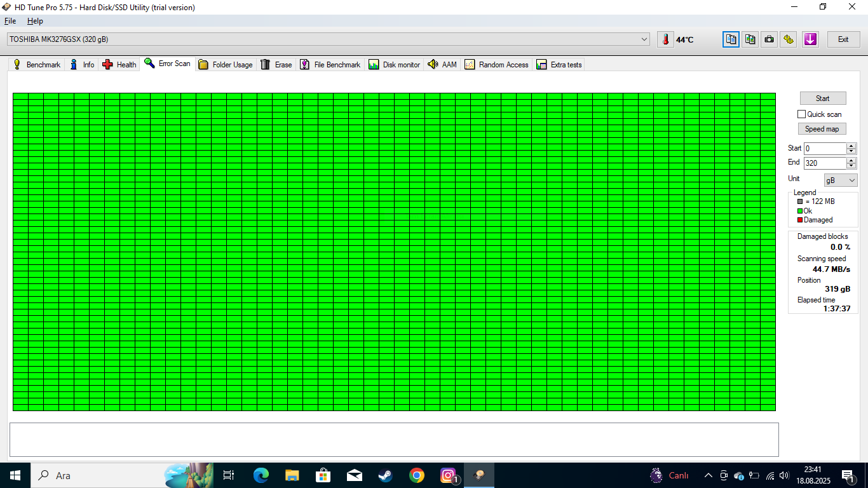The width and height of the screenshot is (868, 488).
Task: Click the gray 122 MB legend swatch
Action: pyautogui.click(x=800, y=201)
